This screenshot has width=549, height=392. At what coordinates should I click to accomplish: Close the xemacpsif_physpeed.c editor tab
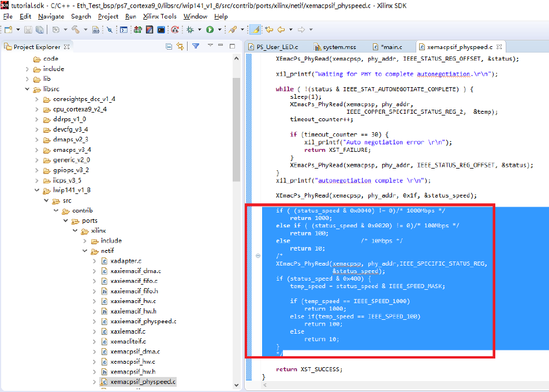coord(499,47)
